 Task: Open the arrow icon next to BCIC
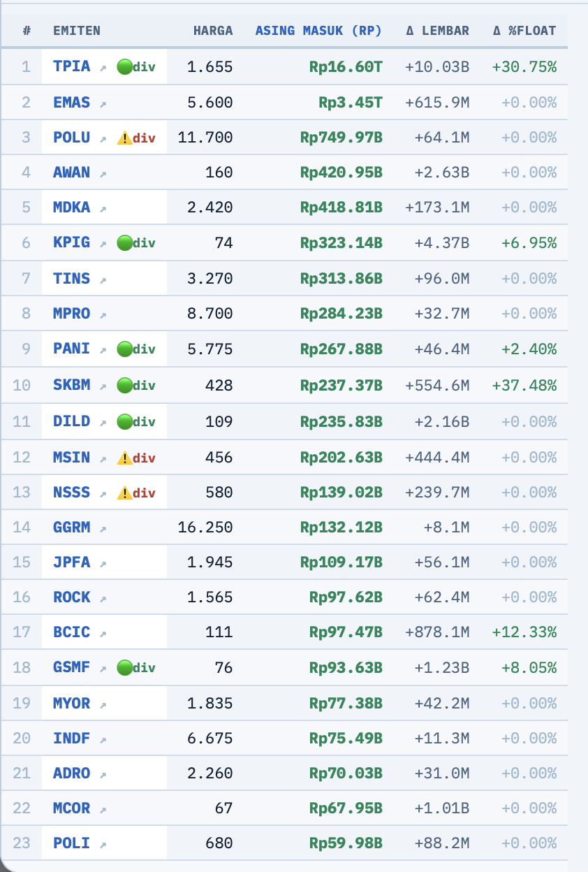103,634
